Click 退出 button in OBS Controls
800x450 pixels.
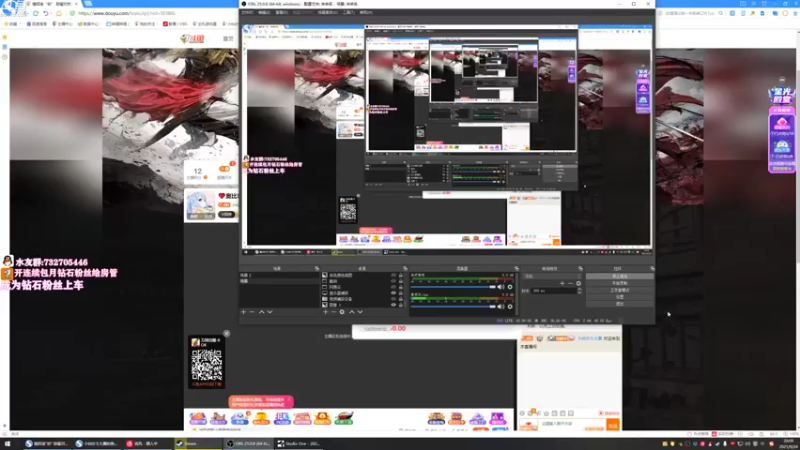click(619, 304)
